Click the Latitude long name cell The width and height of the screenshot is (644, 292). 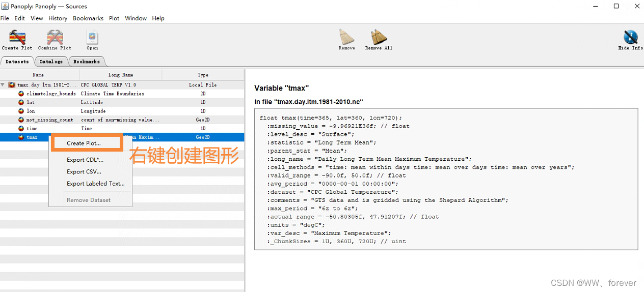pos(92,102)
